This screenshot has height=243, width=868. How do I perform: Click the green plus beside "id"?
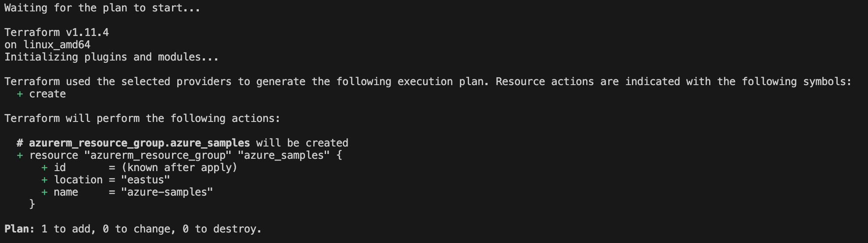point(44,168)
